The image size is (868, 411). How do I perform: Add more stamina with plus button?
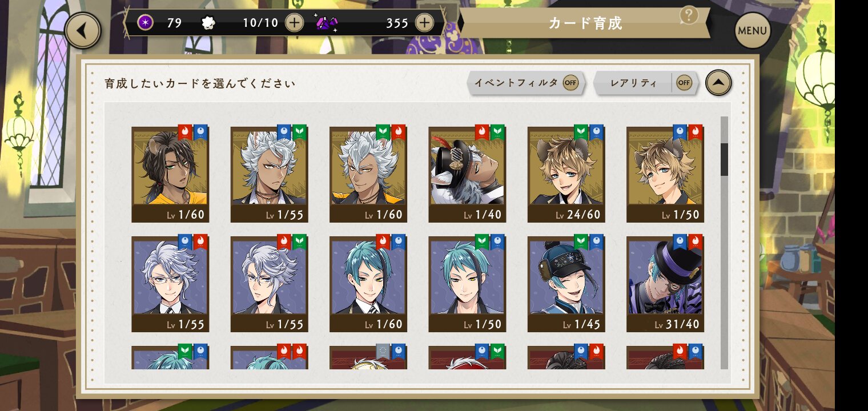tap(294, 23)
